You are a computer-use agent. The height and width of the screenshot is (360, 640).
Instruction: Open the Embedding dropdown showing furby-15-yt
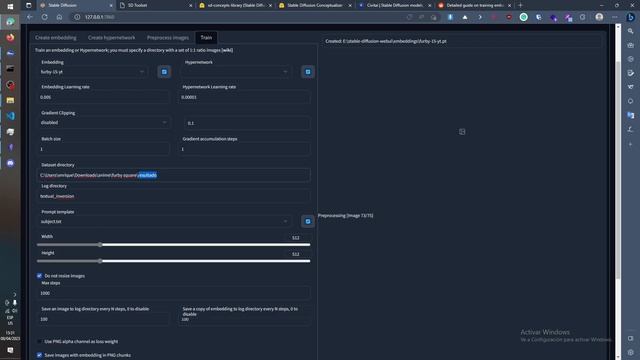(92, 72)
